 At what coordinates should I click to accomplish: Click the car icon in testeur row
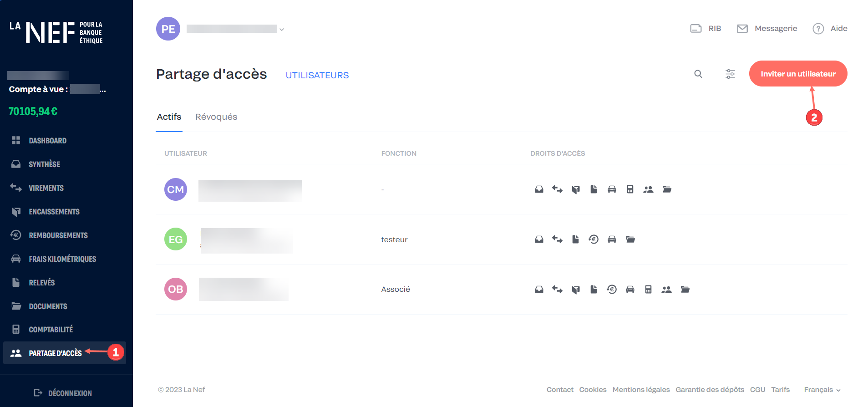click(x=612, y=239)
